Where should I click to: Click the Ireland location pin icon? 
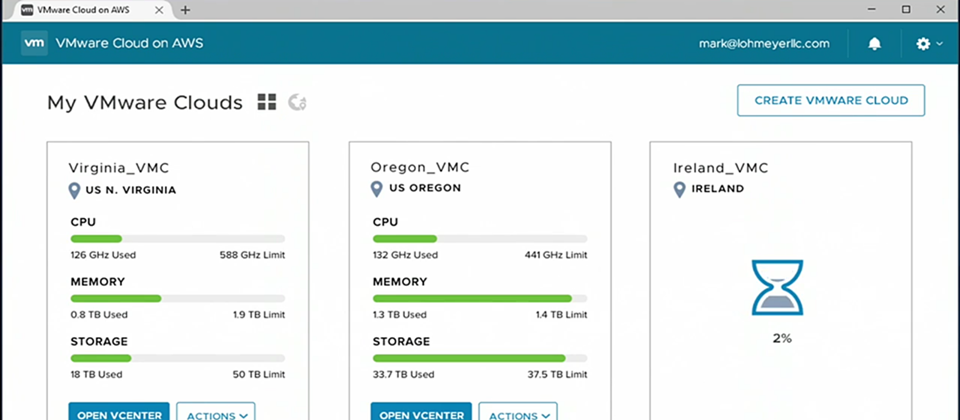tap(679, 189)
